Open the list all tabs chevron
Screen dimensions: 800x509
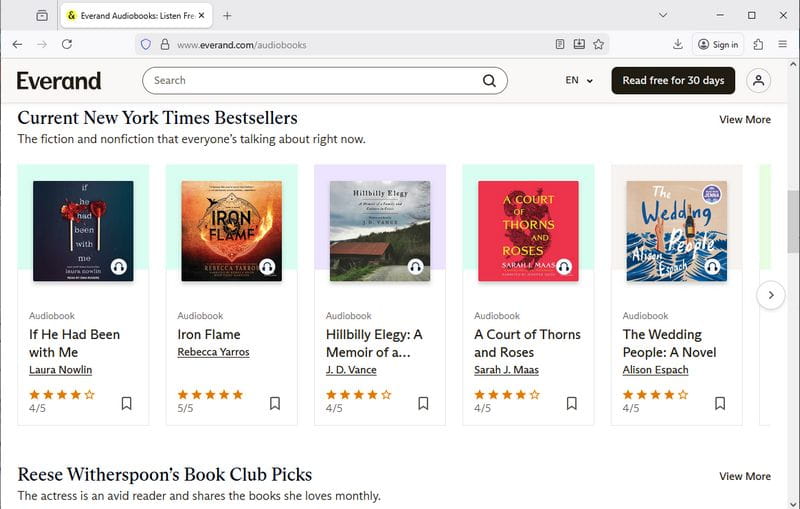(663, 15)
